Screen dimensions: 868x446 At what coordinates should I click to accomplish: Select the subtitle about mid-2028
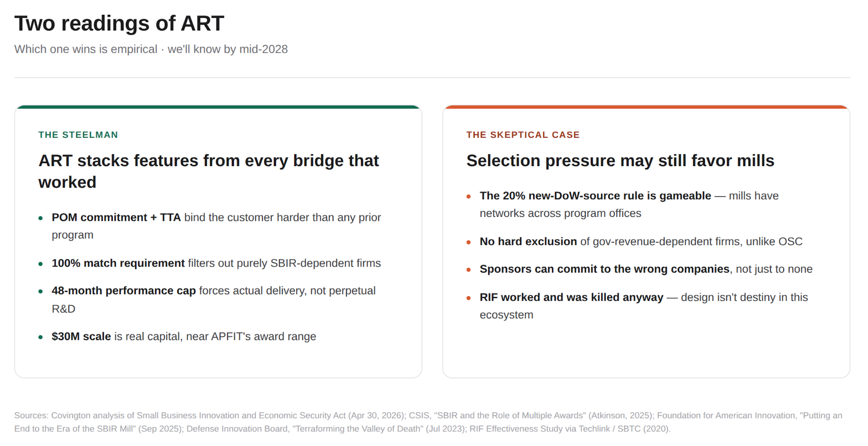[x=151, y=49]
